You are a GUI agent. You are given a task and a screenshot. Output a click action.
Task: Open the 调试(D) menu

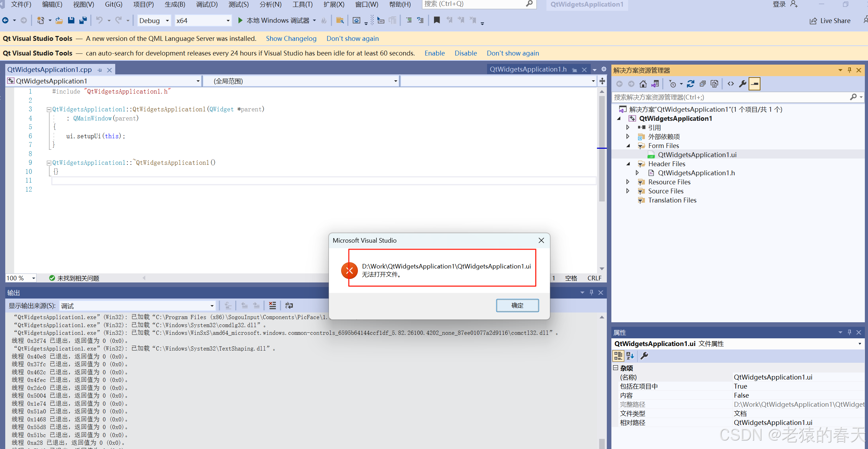point(207,4)
